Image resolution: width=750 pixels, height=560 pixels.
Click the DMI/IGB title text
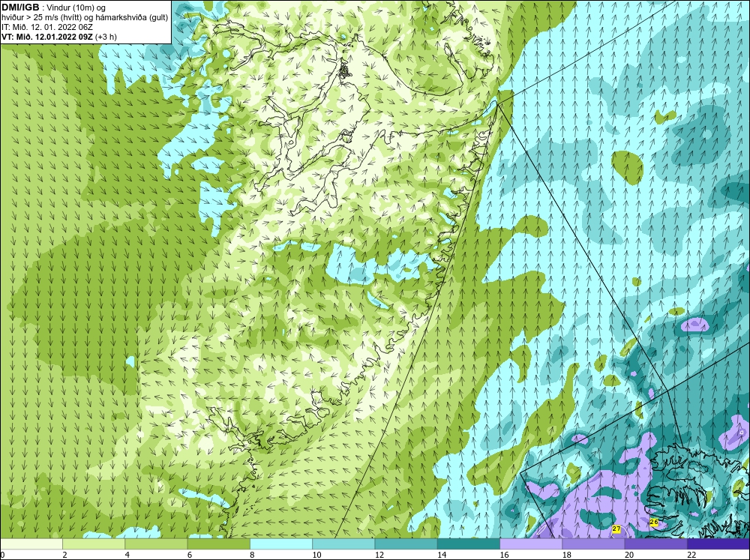(x=21, y=7)
